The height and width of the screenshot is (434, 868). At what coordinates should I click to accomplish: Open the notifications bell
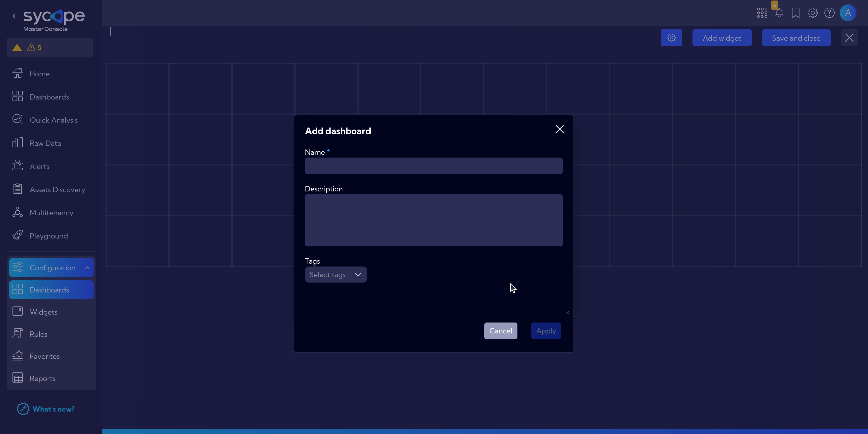point(779,13)
